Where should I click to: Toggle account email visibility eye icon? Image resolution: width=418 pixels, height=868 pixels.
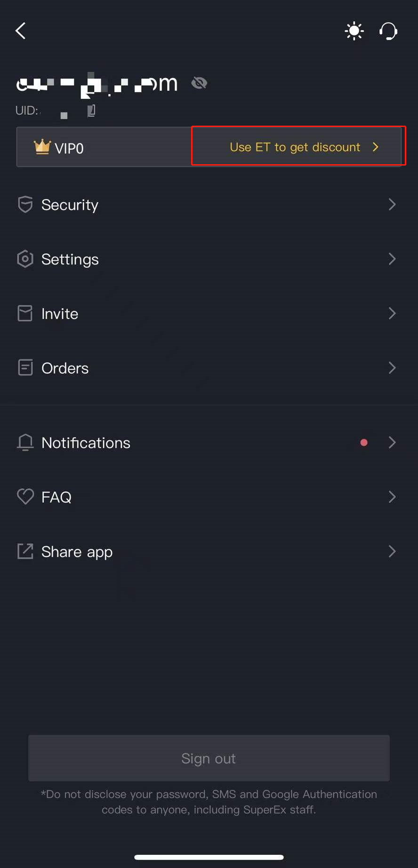pos(199,83)
